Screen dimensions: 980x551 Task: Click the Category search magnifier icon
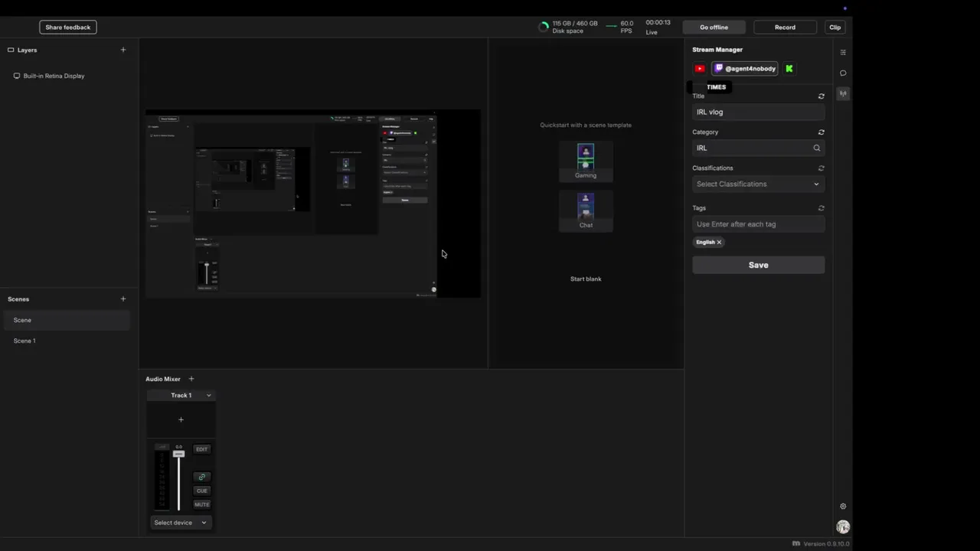(x=817, y=148)
